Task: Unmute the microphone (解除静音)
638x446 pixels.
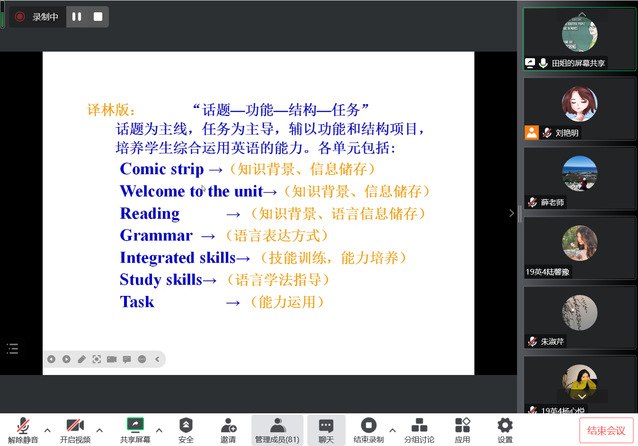Action: (x=21, y=429)
